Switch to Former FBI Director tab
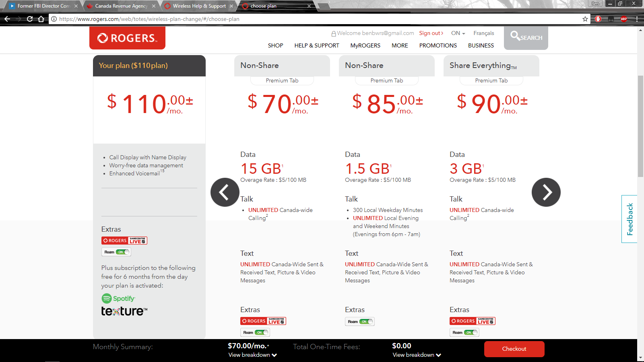Screen dimensions: 644x362 click(x=43, y=6)
